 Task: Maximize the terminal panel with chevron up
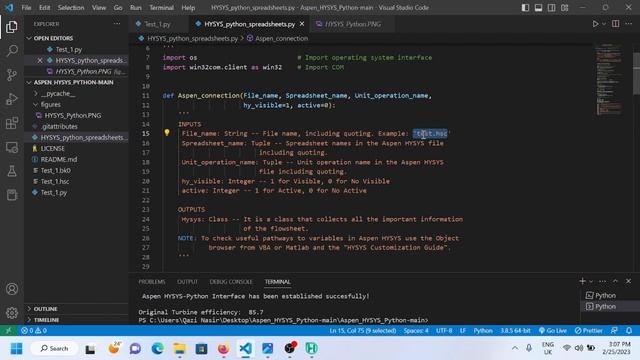[616, 281]
